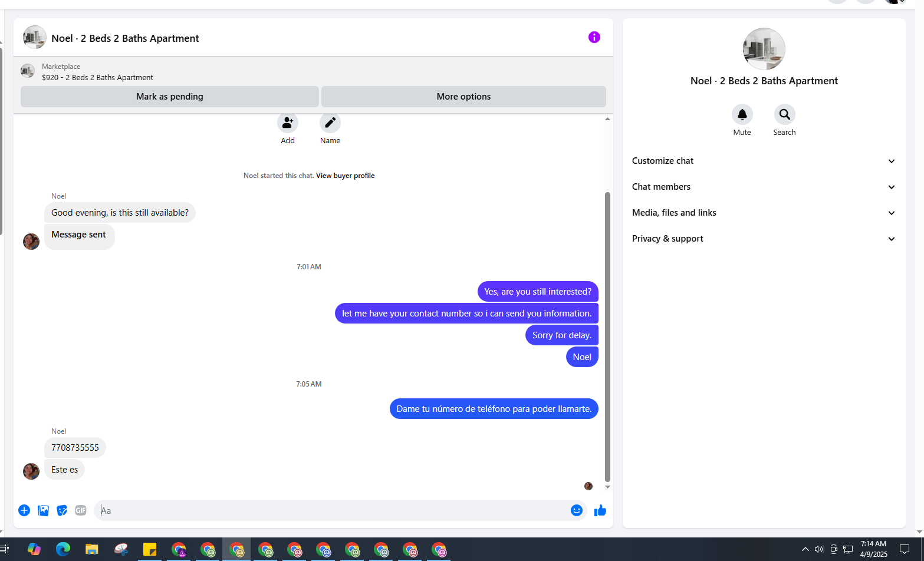The image size is (924, 561).
Task: Choose a sticker via sticker icon
Action: point(62,510)
